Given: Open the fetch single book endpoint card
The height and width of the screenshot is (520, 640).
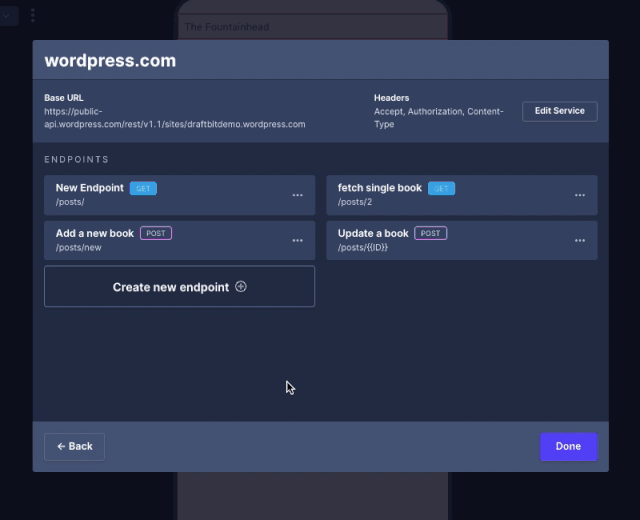Looking at the screenshot, I should pyautogui.click(x=462, y=195).
